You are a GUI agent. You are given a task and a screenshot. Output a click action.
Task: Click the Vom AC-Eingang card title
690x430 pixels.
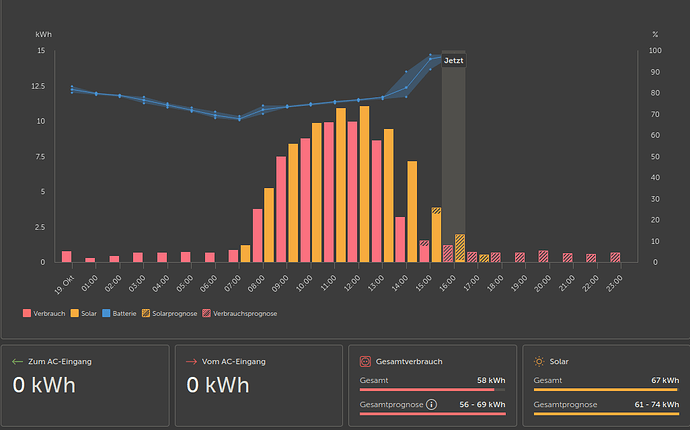pyautogui.click(x=234, y=361)
